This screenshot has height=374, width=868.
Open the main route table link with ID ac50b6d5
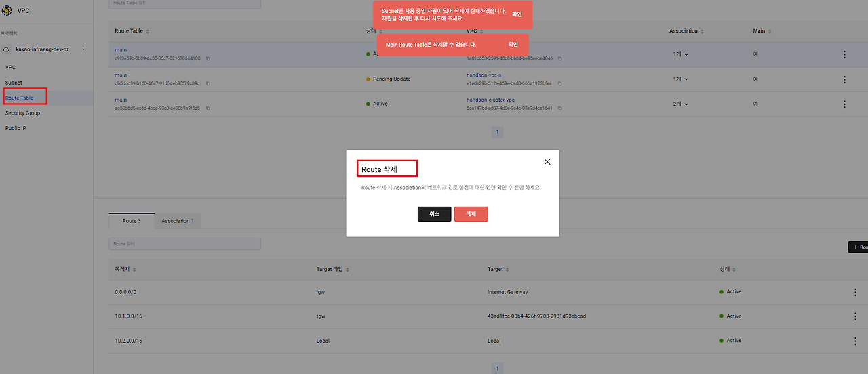[121, 100]
